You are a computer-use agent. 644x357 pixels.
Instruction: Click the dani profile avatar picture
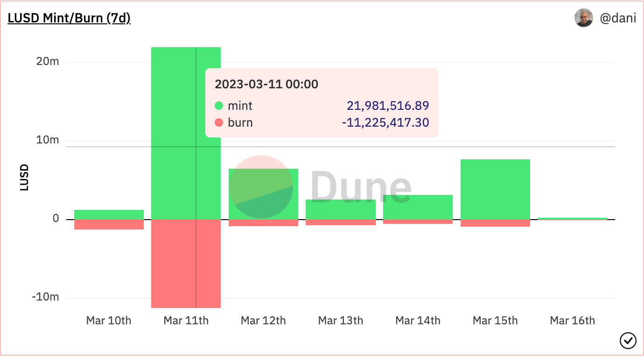tap(583, 18)
